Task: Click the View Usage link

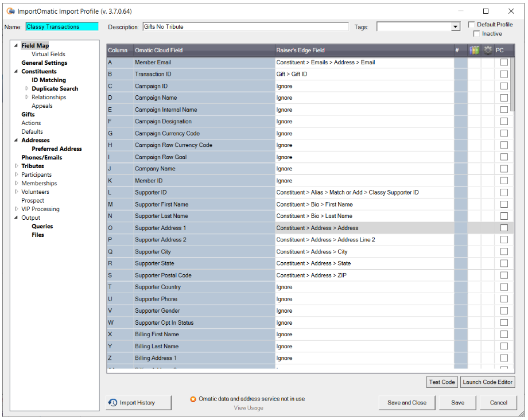Action: pos(249,408)
